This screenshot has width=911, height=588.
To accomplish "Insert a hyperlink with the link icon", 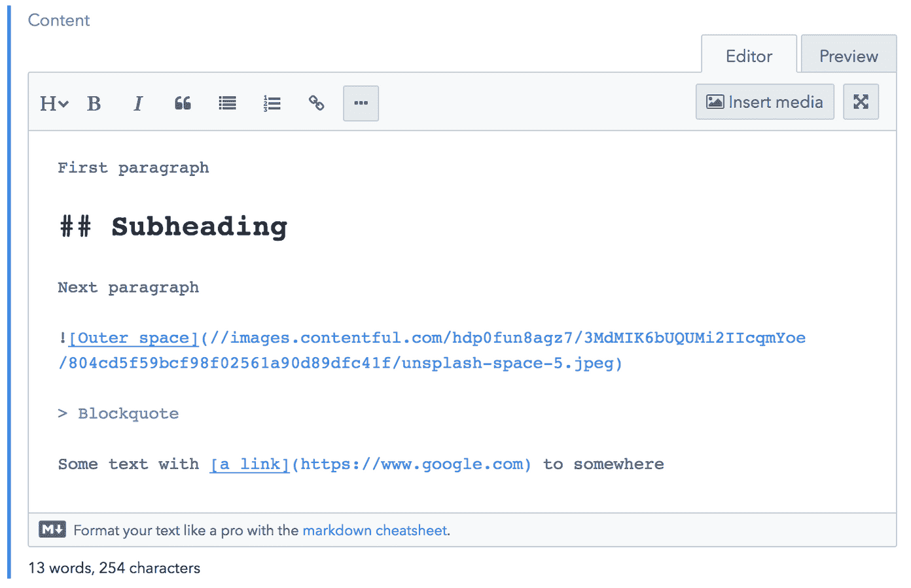I will (316, 103).
